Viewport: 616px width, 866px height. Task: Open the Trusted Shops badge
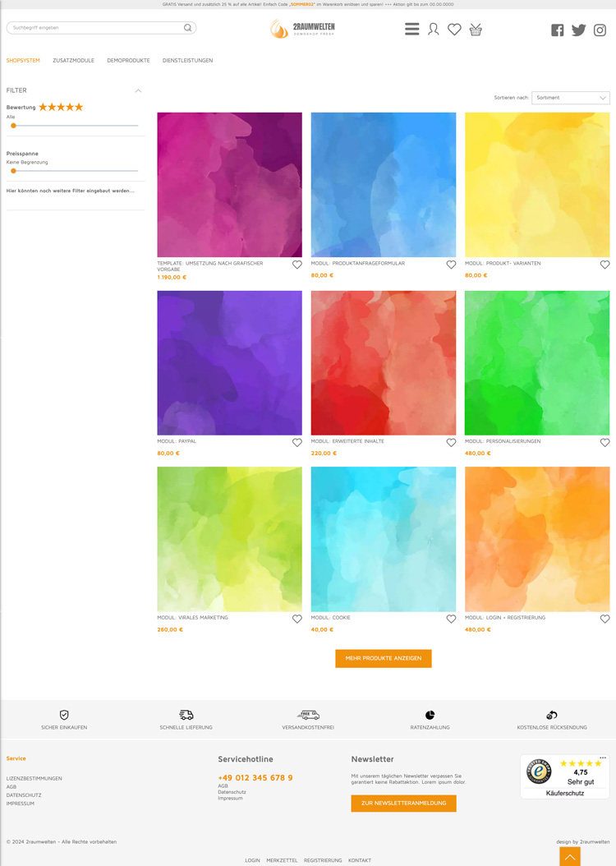coord(564,776)
